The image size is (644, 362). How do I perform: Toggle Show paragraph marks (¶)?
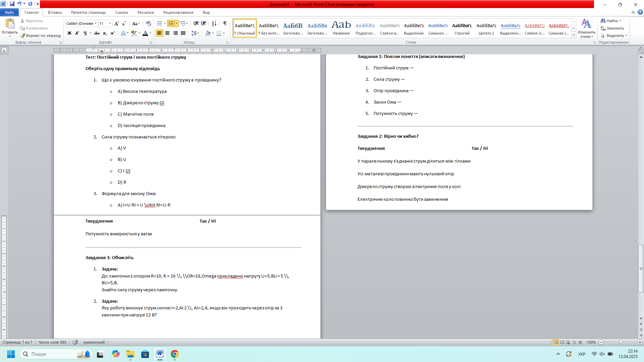coord(225,23)
